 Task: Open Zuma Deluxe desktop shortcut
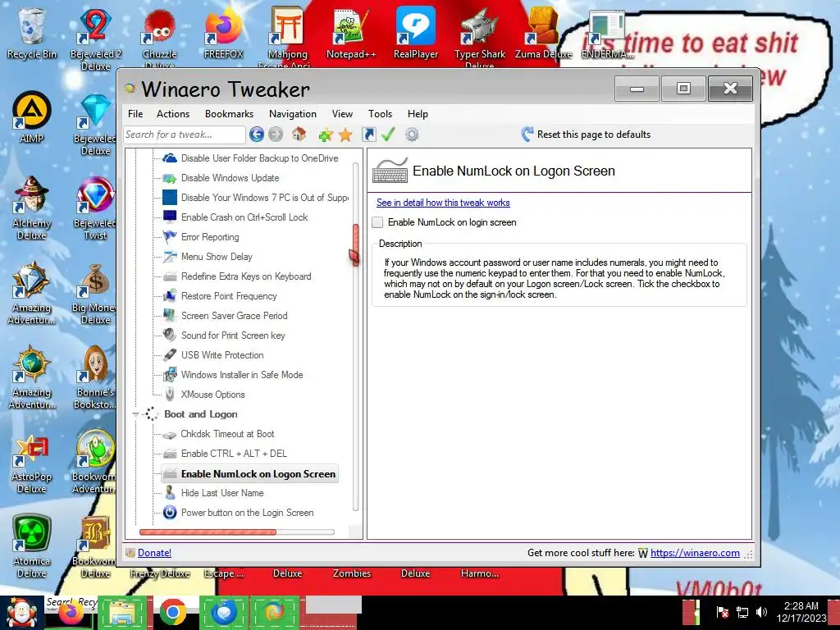point(544,33)
